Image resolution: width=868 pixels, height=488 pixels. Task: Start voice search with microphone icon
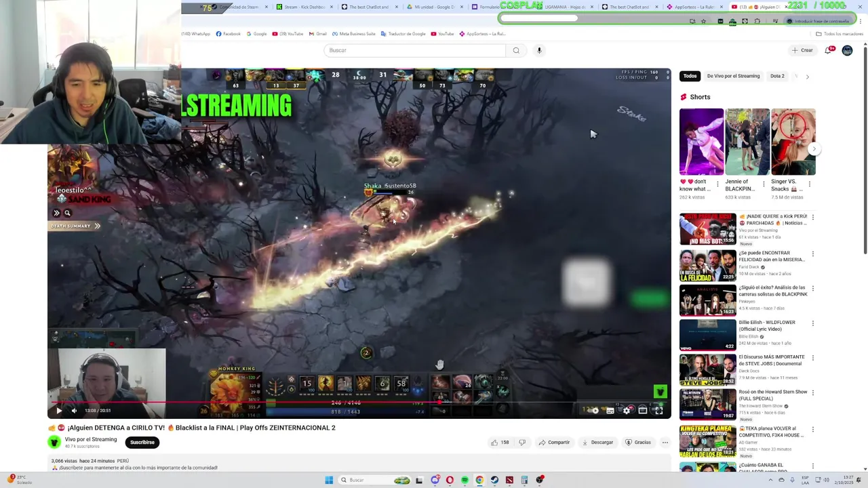click(x=539, y=50)
